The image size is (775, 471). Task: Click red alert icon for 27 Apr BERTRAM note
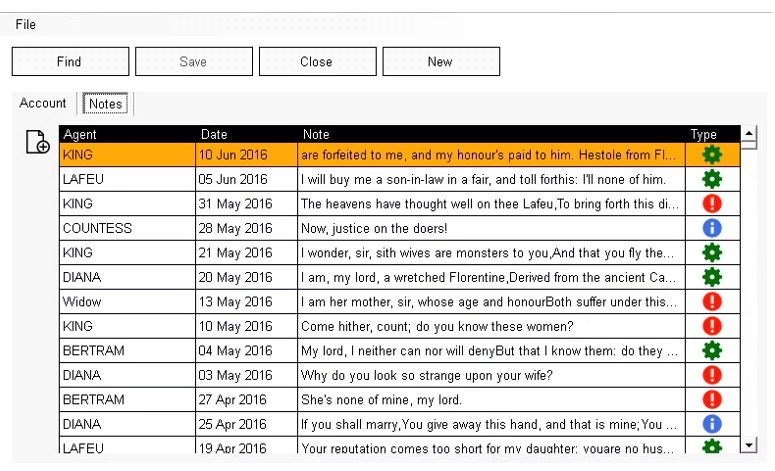coord(712,399)
